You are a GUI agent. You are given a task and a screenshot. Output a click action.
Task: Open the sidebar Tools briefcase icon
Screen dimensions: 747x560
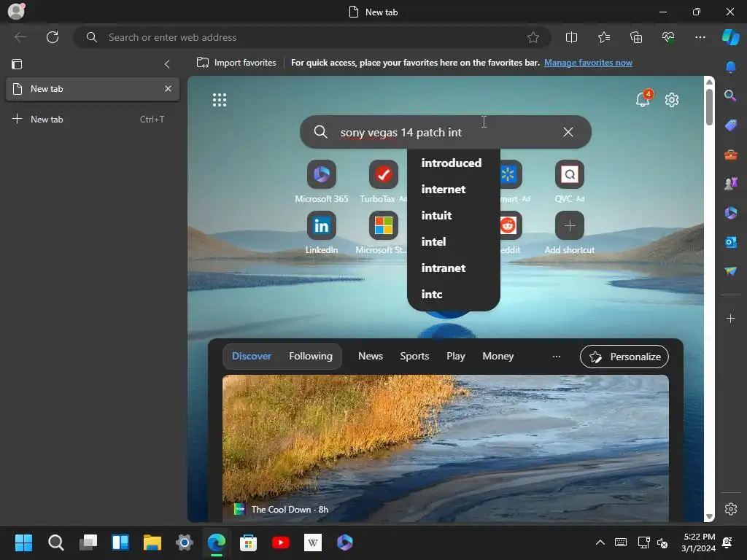pyautogui.click(x=730, y=155)
